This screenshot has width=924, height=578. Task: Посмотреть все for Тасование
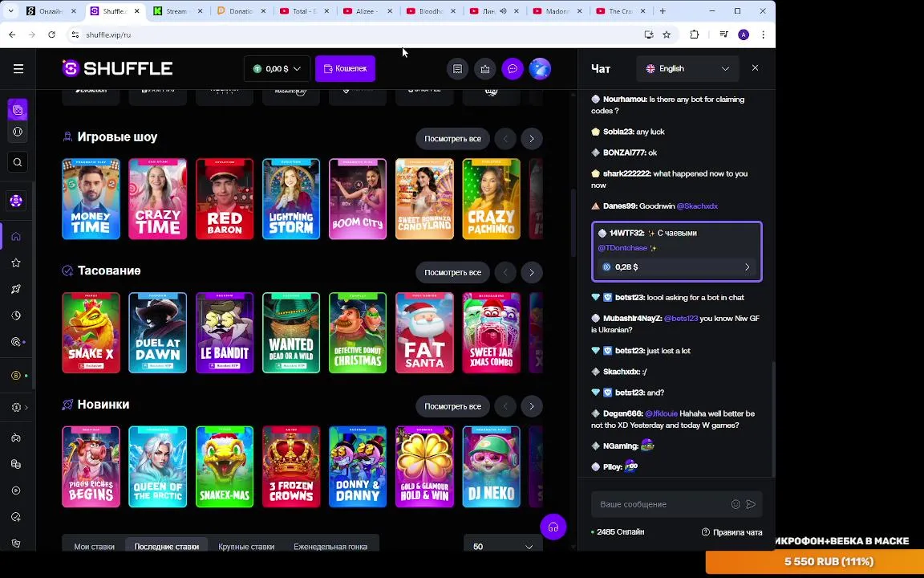[452, 273]
